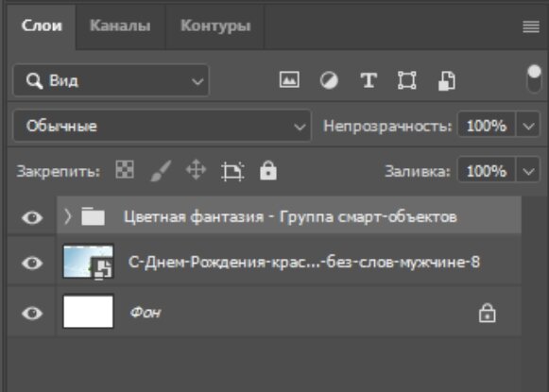Filter by shape layers icon

[407, 80]
